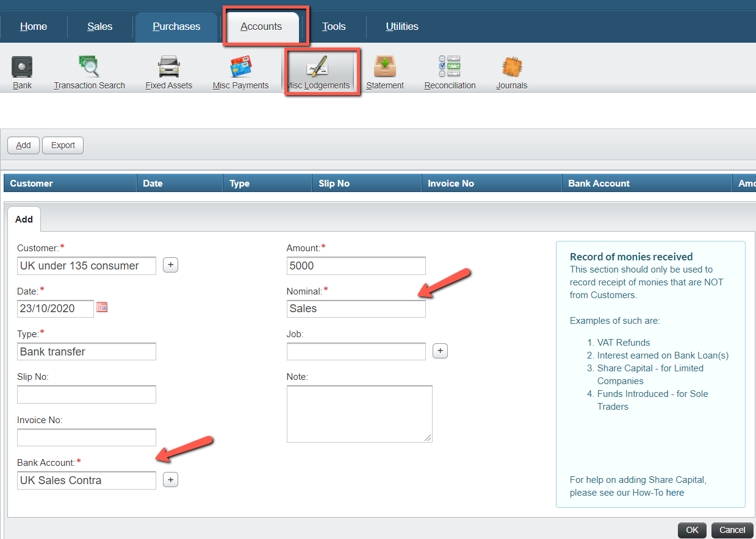The width and height of the screenshot is (756, 539).
Task: Open Fixed Assets van icon
Action: [168, 66]
